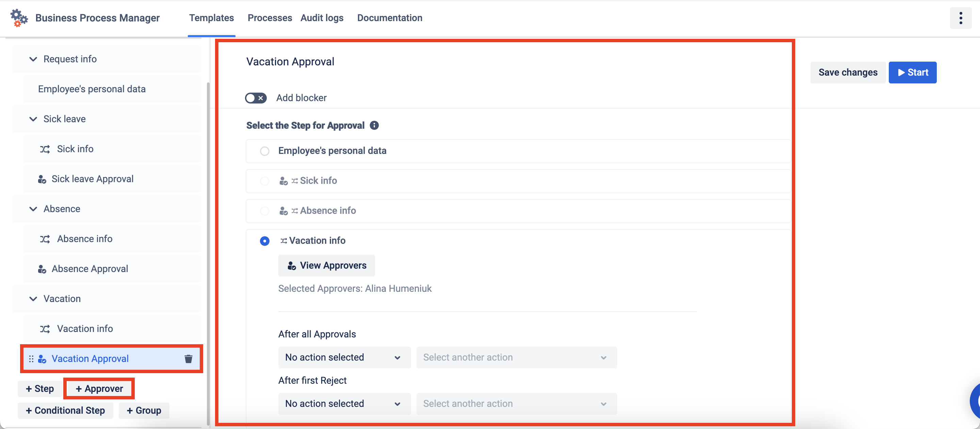Collapse the Sick leave group
The height and width of the screenshot is (429, 980).
(33, 119)
